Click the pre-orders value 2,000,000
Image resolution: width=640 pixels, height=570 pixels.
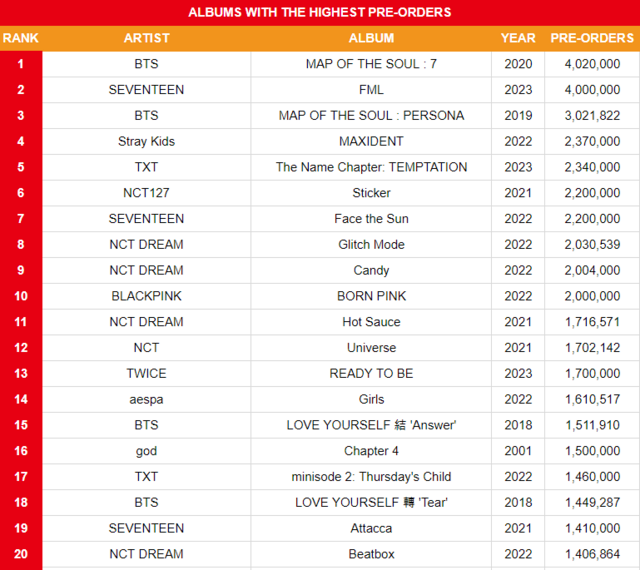tap(592, 296)
